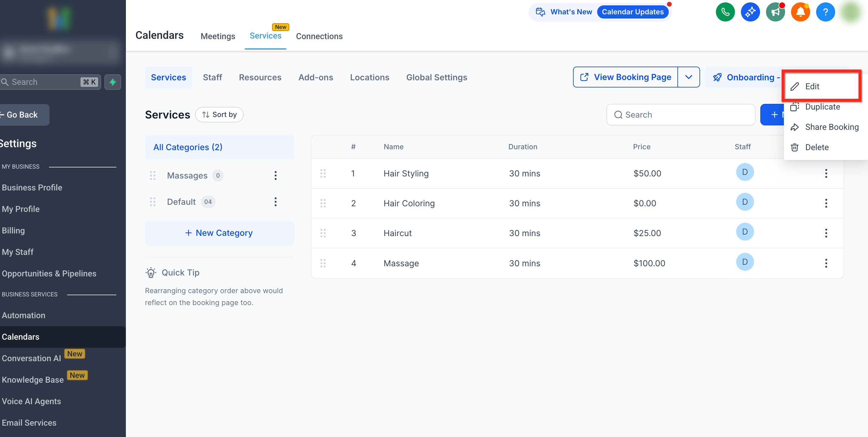Image resolution: width=868 pixels, height=437 pixels.
Task: Select Edit from the context menu
Action: [x=812, y=86]
